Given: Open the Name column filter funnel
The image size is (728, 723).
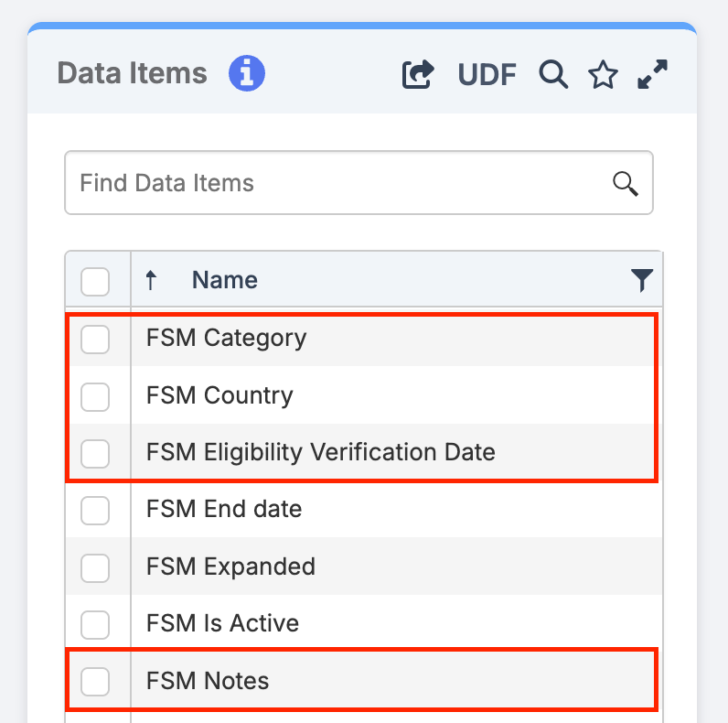Looking at the screenshot, I should coord(642,280).
